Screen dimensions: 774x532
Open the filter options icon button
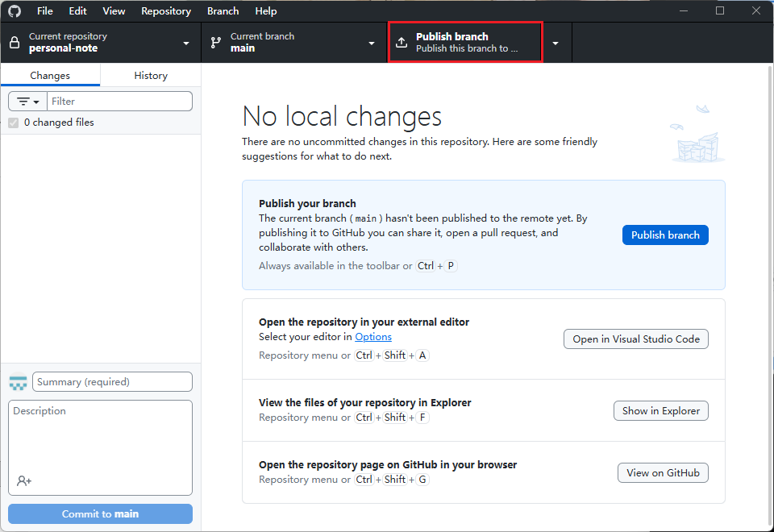(x=27, y=102)
